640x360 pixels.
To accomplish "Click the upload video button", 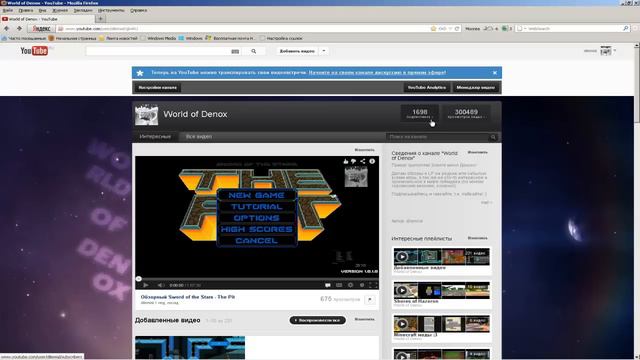I will coord(297,51).
